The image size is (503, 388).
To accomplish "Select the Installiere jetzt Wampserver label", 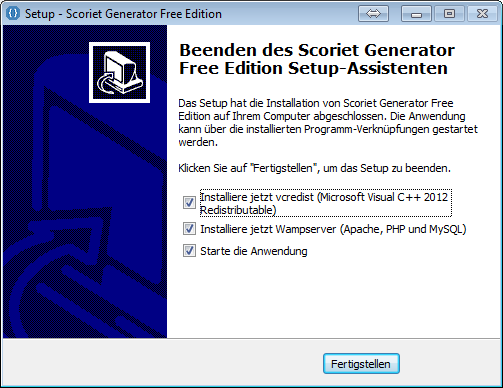I will click(x=333, y=229).
